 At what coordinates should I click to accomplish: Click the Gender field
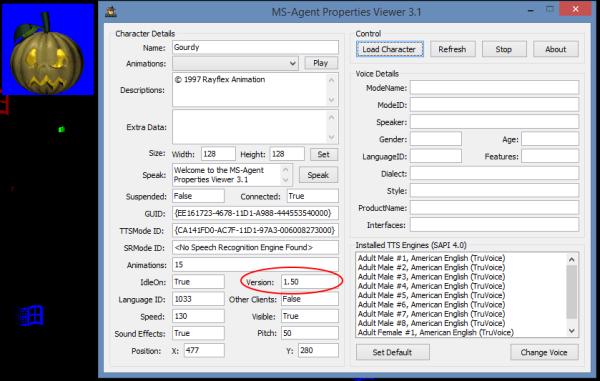[x=436, y=139]
